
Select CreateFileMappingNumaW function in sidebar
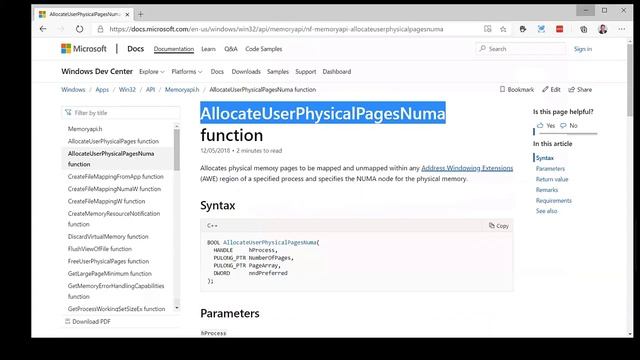point(114,189)
